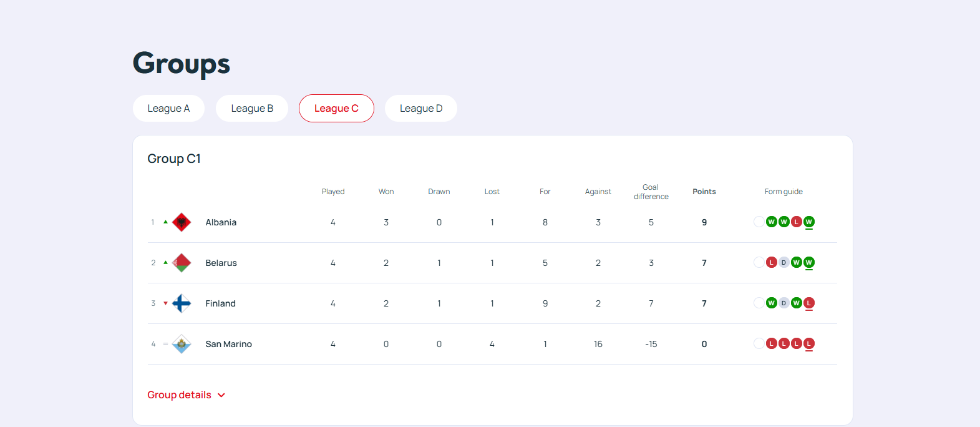Click the Belarus flag icon
The image size is (980, 427).
182,263
